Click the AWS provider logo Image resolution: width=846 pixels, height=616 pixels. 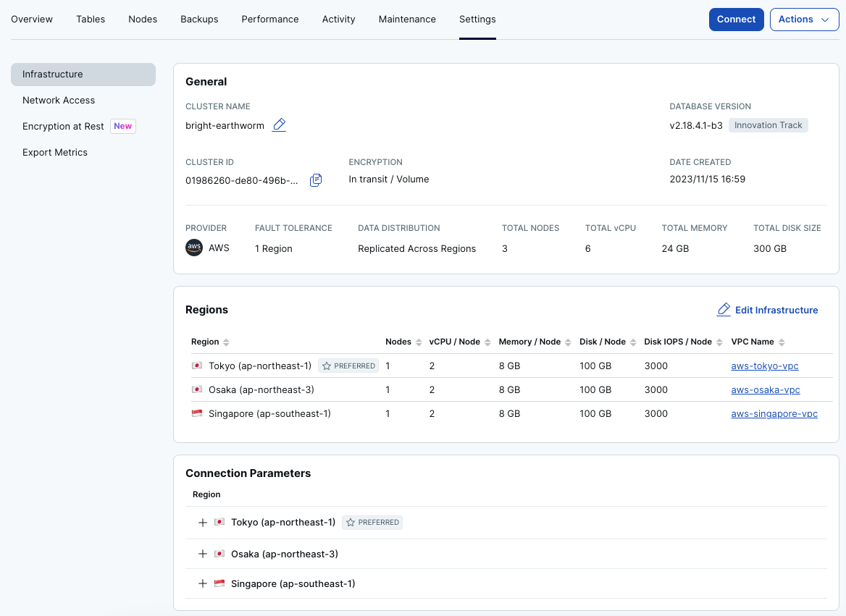pyautogui.click(x=194, y=248)
